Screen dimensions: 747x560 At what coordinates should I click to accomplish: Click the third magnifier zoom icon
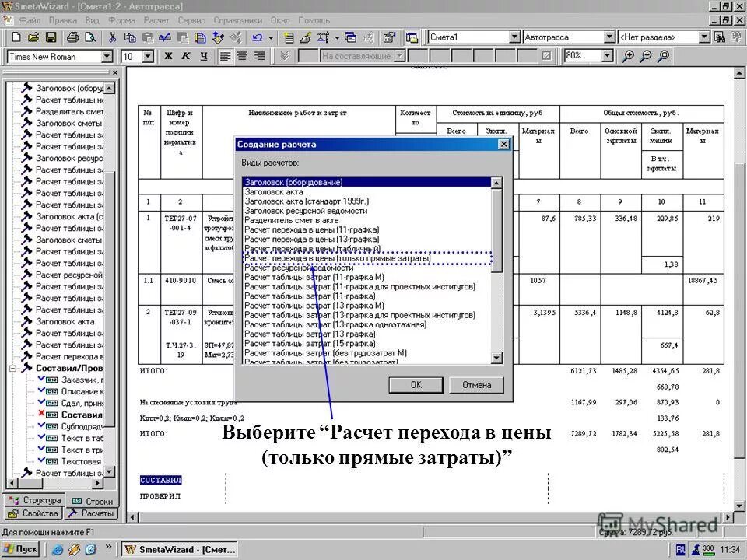click(663, 56)
